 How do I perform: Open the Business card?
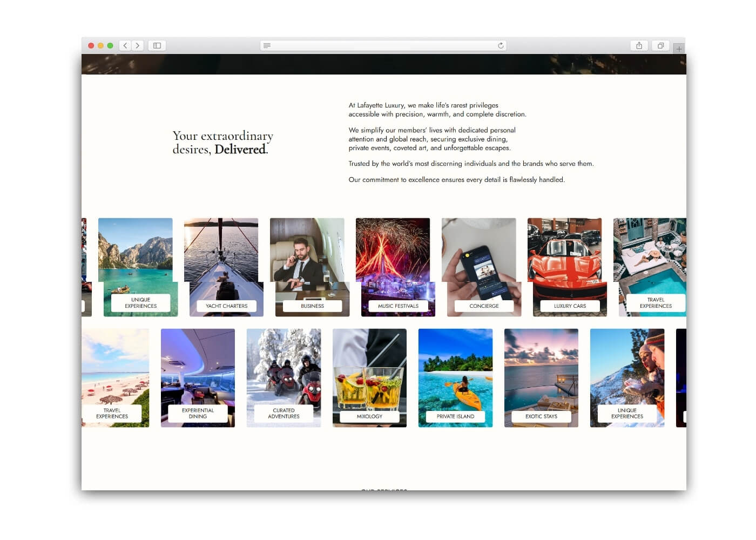click(x=309, y=267)
